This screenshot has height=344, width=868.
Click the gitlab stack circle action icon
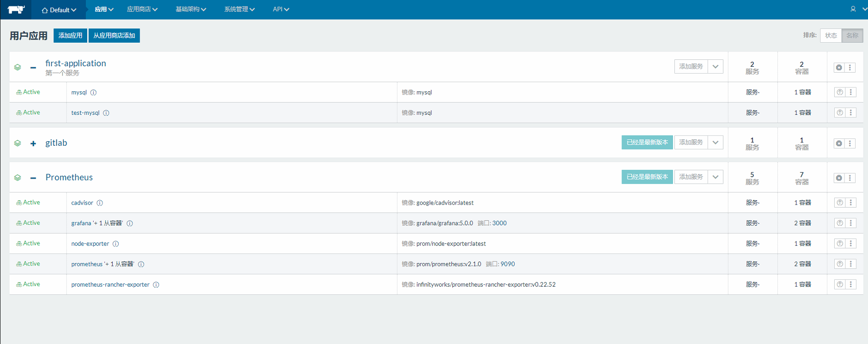pyautogui.click(x=839, y=143)
